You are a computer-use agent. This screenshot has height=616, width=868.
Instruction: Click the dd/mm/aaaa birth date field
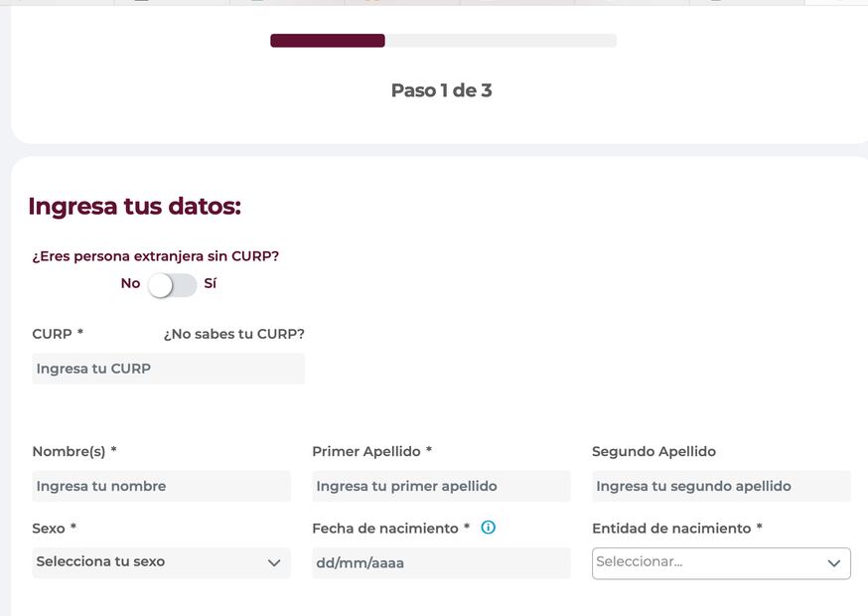point(441,563)
